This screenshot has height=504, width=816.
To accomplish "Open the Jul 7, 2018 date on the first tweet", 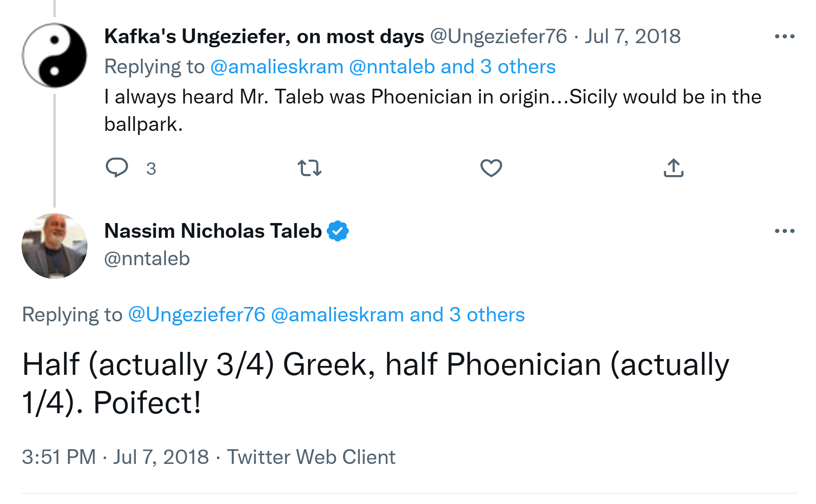I will click(x=633, y=36).
